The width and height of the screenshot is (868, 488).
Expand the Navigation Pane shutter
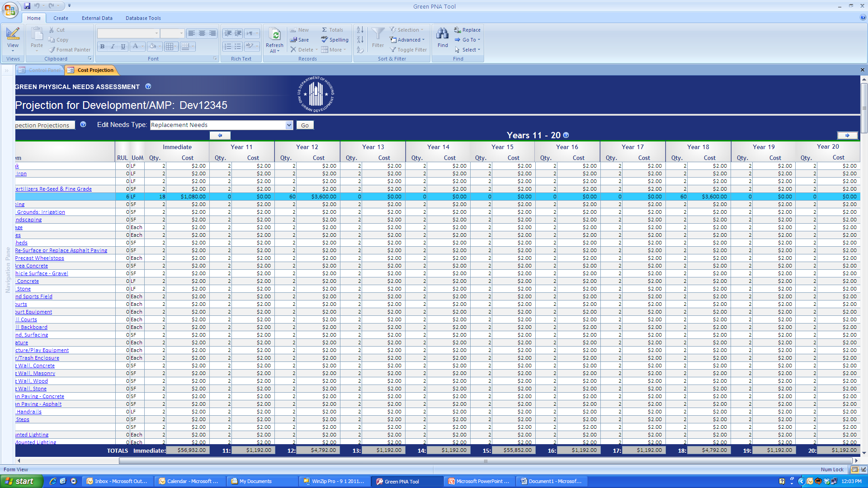point(7,70)
